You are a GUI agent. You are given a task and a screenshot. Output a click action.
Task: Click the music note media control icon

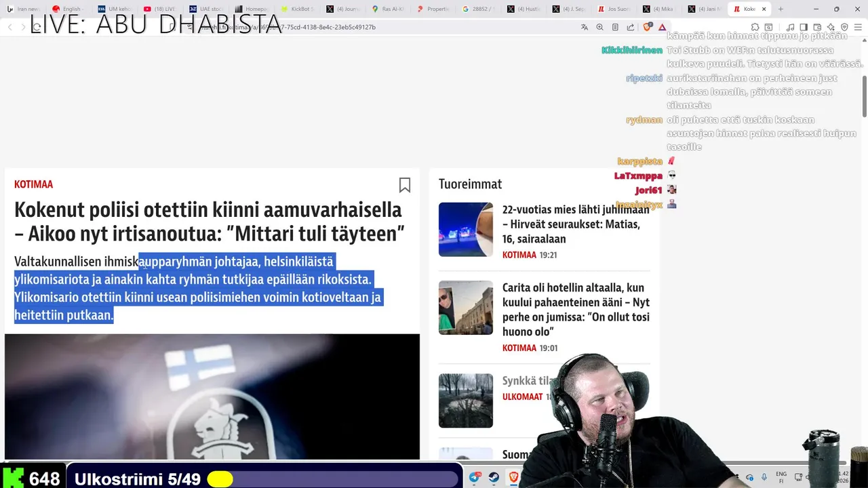790,27
